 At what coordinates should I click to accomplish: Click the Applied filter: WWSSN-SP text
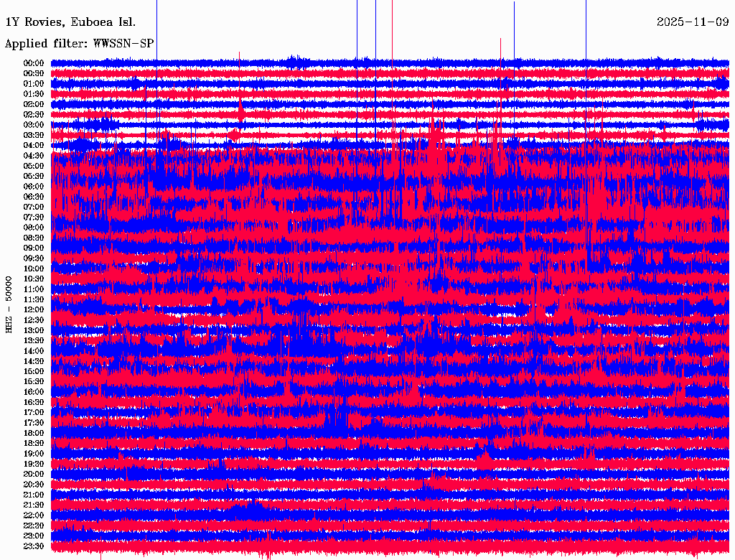(x=79, y=44)
